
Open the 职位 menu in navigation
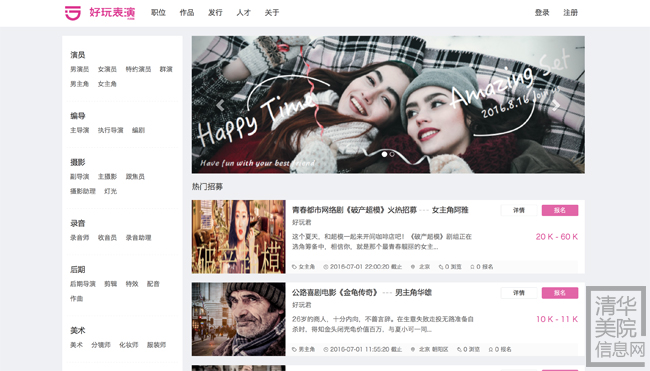[158, 13]
